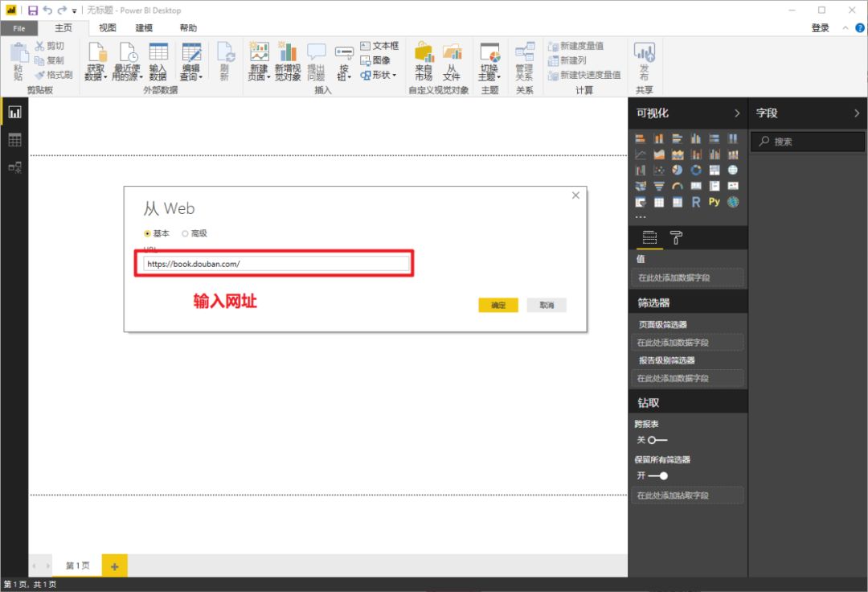Select the stacked column chart visual
Viewport: 868px width, 592px height.
659,138
